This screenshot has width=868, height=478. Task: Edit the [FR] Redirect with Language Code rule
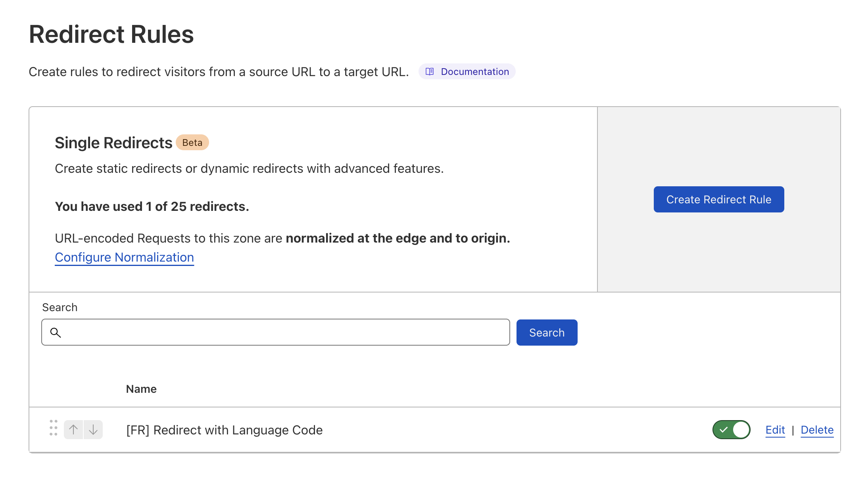(775, 430)
